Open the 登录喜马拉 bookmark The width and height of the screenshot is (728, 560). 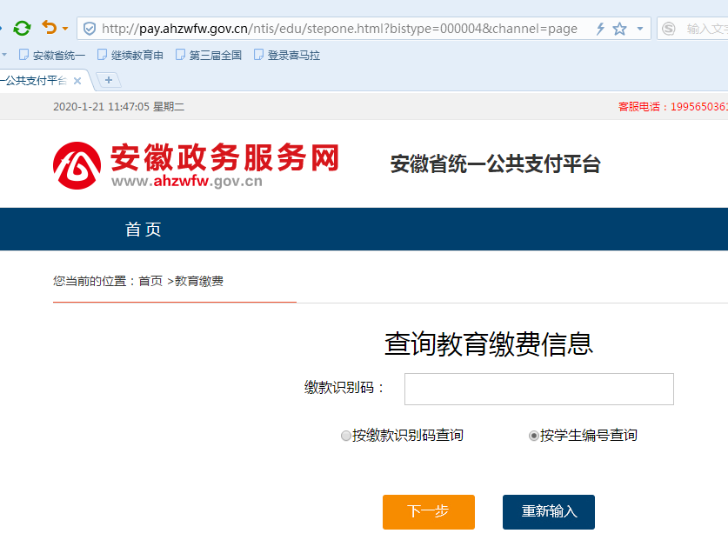[286, 56]
